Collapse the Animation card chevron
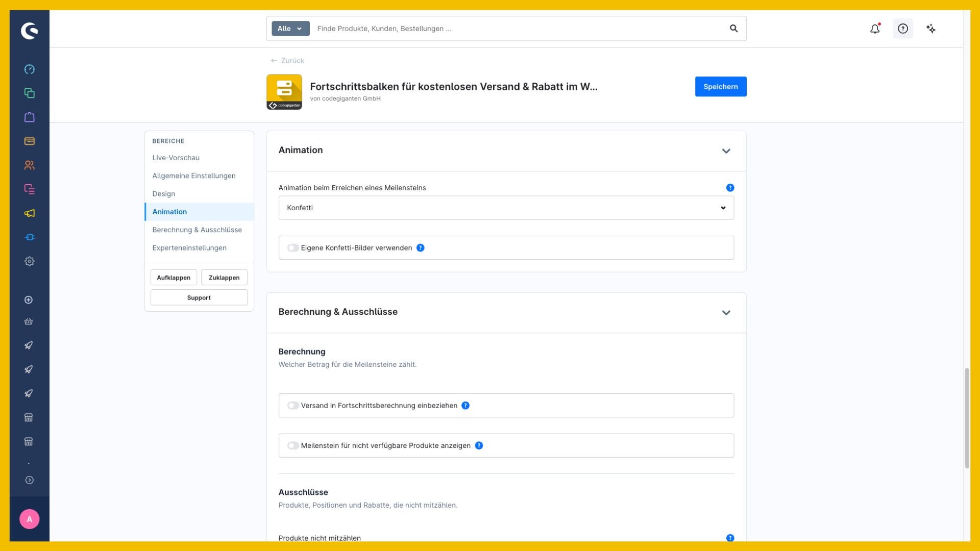 coord(726,151)
